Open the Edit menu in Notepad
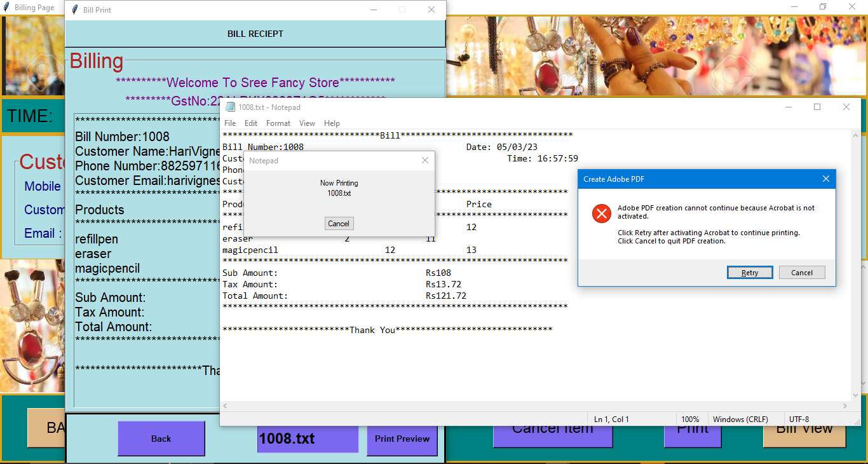The width and height of the screenshot is (868, 464). pyautogui.click(x=251, y=123)
